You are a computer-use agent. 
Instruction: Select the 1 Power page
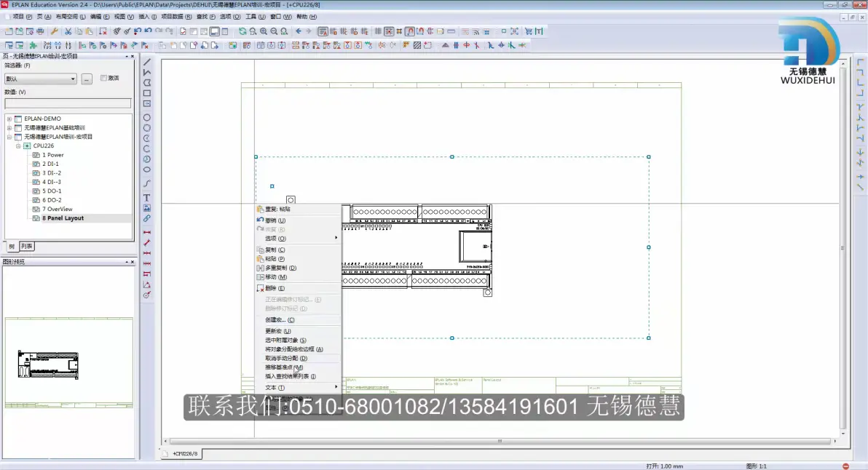click(52, 156)
